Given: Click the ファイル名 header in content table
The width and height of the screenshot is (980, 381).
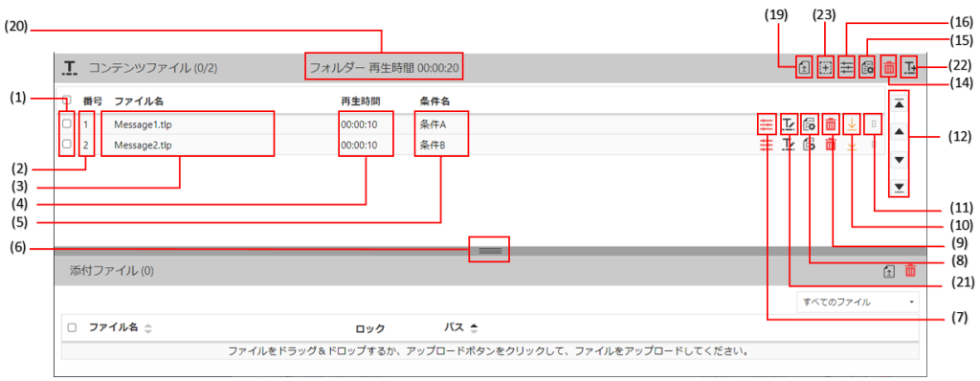Looking at the screenshot, I should tap(139, 101).
